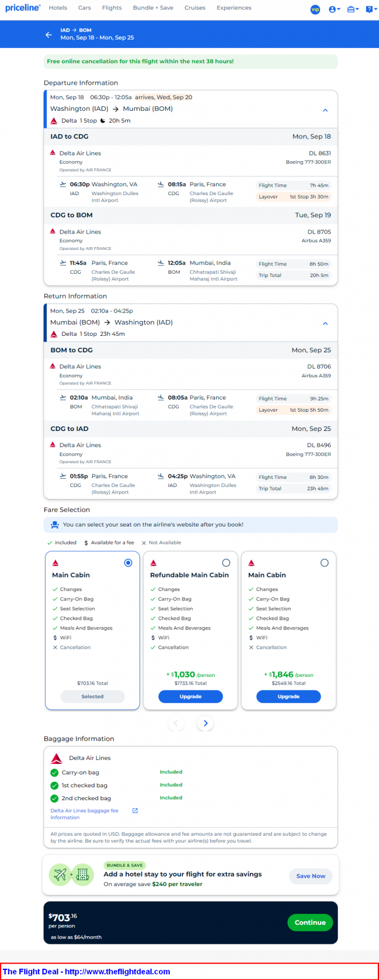The image size is (379, 980).
Task: Open the trips briefcase dropdown
Action: click(353, 10)
